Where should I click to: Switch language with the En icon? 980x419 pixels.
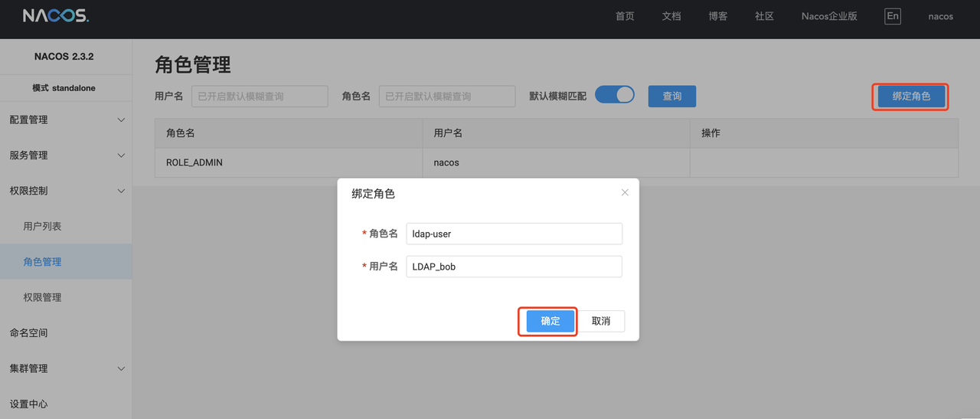point(892,16)
